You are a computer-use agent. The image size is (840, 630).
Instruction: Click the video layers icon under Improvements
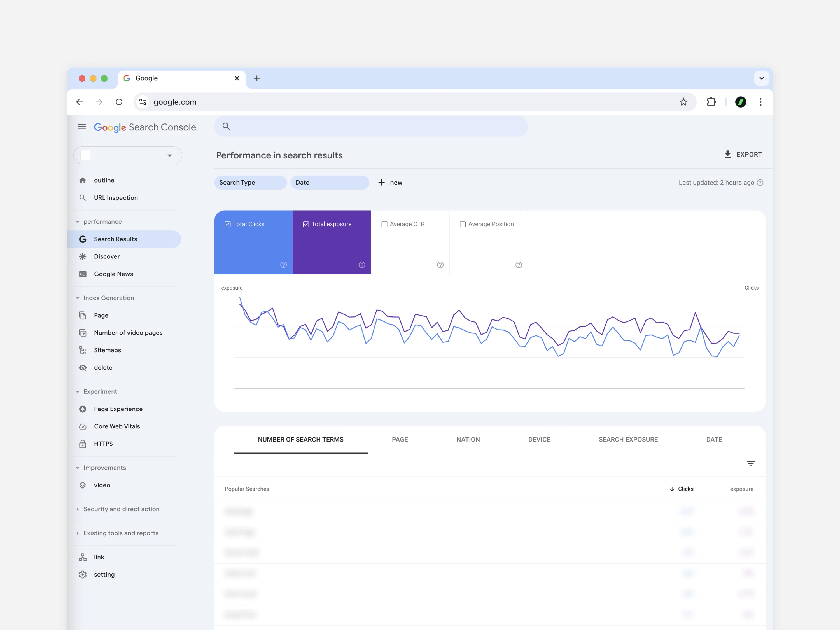83,485
